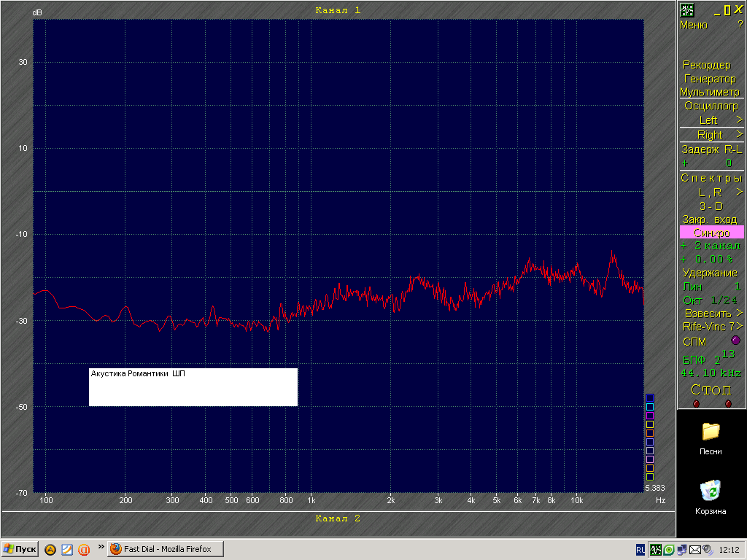This screenshot has width=747, height=560.
Task: Click the RU language indicator in the tray
Action: [640, 550]
